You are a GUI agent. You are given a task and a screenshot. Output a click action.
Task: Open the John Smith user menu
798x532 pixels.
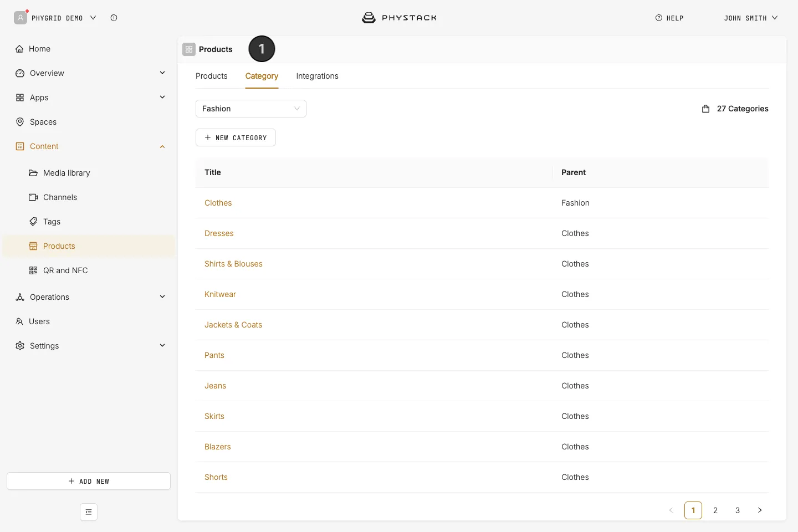[751, 18]
